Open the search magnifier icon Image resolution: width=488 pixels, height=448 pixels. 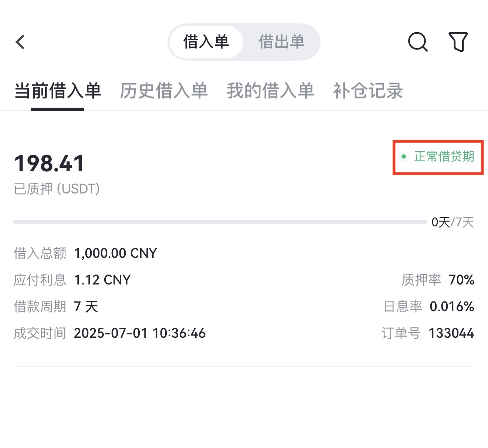(418, 42)
